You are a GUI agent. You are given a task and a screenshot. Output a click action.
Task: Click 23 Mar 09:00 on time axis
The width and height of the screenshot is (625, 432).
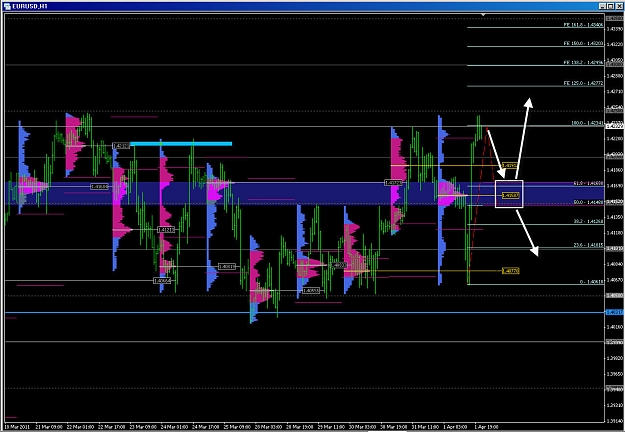(143, 427)
